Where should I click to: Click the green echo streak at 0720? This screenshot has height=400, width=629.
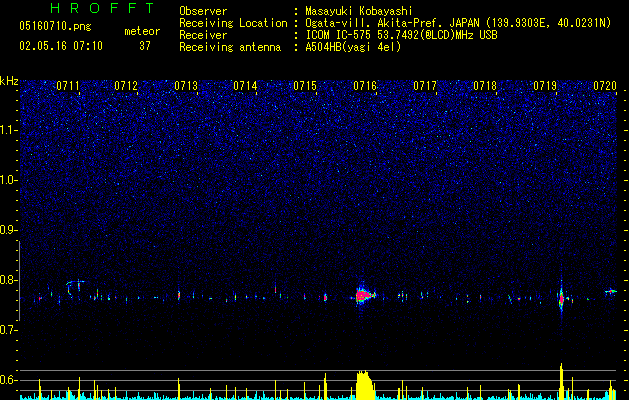pos(611,291)
